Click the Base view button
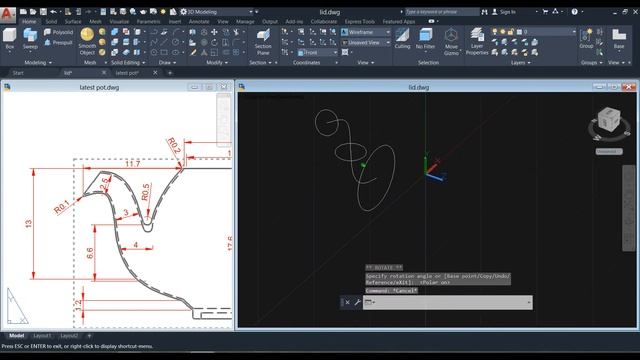640x360 pixels. coord(619,39)
